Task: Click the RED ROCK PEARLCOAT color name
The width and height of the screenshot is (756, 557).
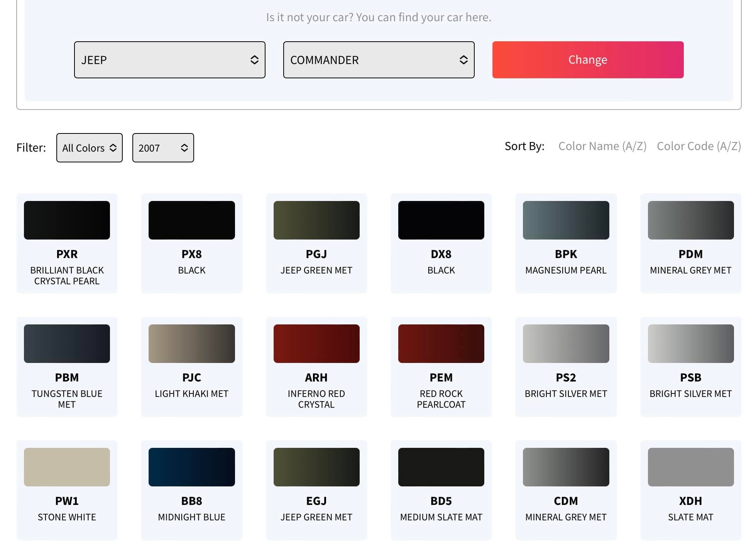Action: point(441,399)
